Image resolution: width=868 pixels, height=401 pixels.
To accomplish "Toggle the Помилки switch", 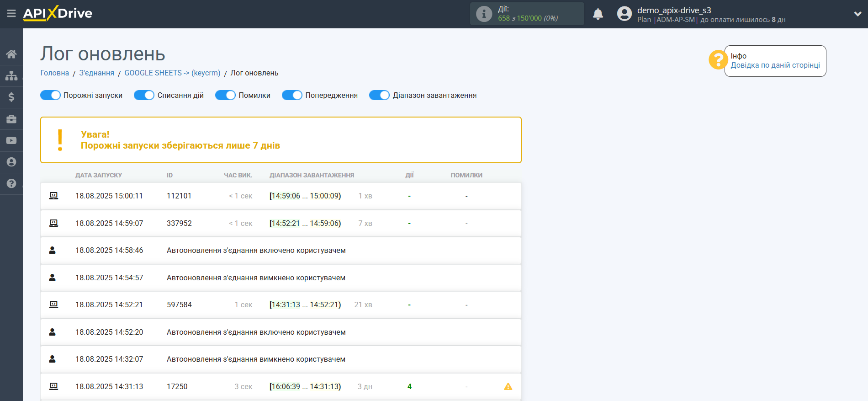I will click(225, 95).
